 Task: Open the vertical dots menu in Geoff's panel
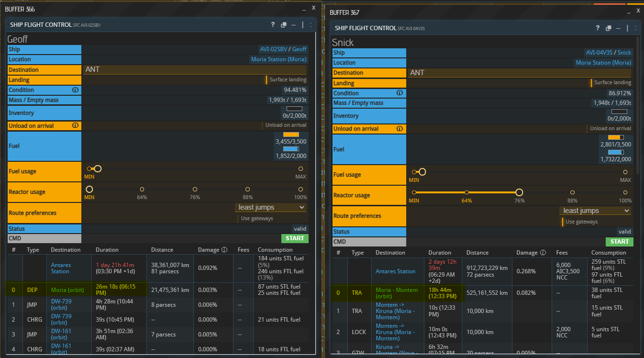pos(311,25)
